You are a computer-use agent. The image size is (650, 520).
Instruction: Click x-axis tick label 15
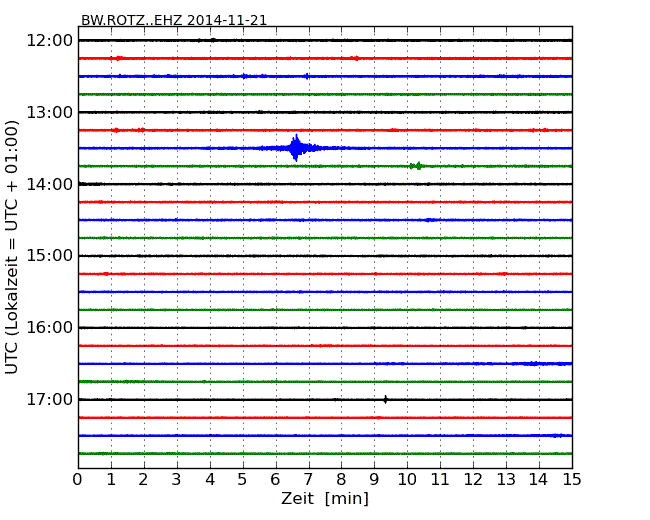tap(572, 480)
